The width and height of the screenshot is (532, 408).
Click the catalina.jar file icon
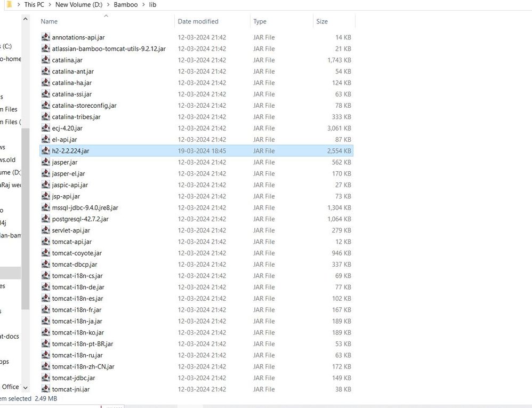pyautogui.click(x=45, y=60)
